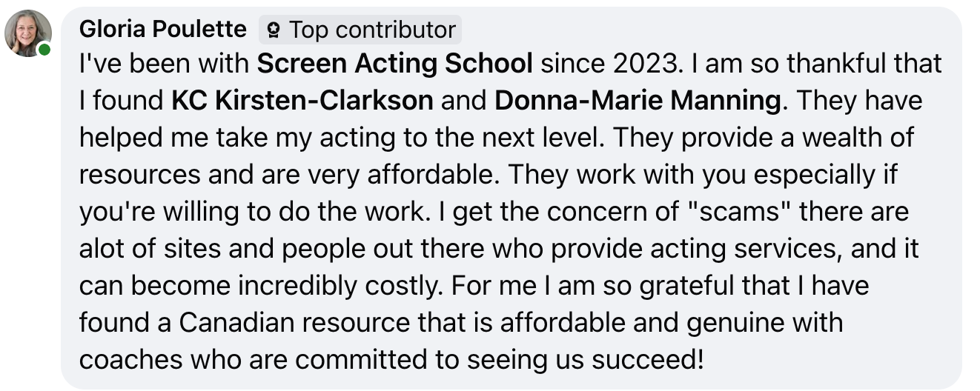Image resolution: width=980 pixels, height=391 pixels.
Task: Click the Gloria Poulette author name
Action: tap(162, 30)
